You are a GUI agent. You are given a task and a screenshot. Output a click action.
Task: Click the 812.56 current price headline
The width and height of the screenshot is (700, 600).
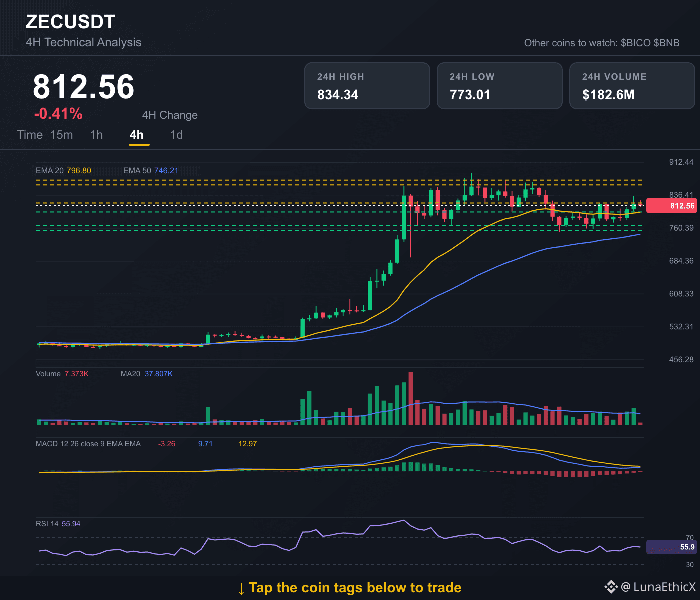tap(84, 87)
